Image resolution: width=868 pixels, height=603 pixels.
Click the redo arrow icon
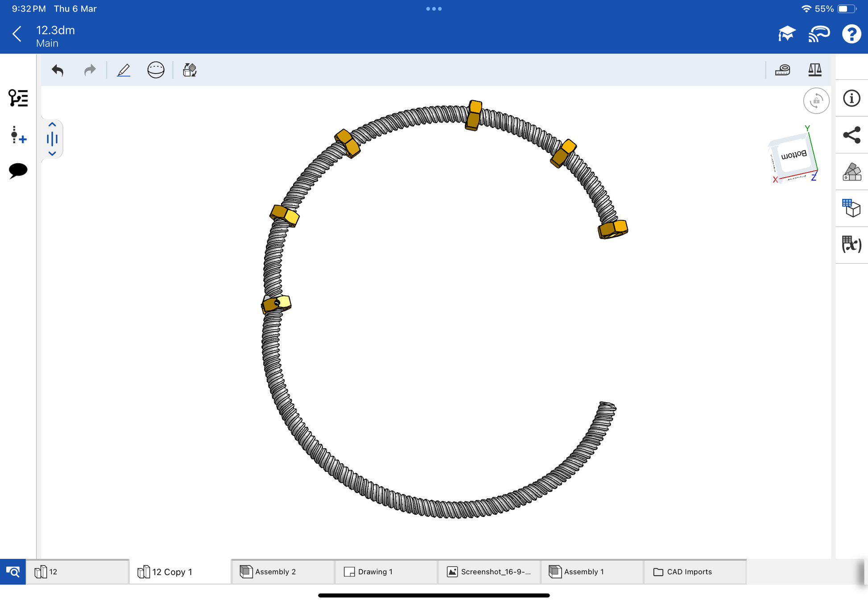[x=90, y=70]
